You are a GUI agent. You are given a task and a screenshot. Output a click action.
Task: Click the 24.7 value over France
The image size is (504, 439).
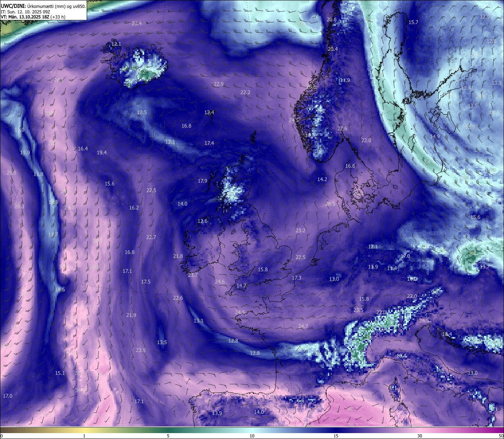pyautogui.click(x=303, y=326)
